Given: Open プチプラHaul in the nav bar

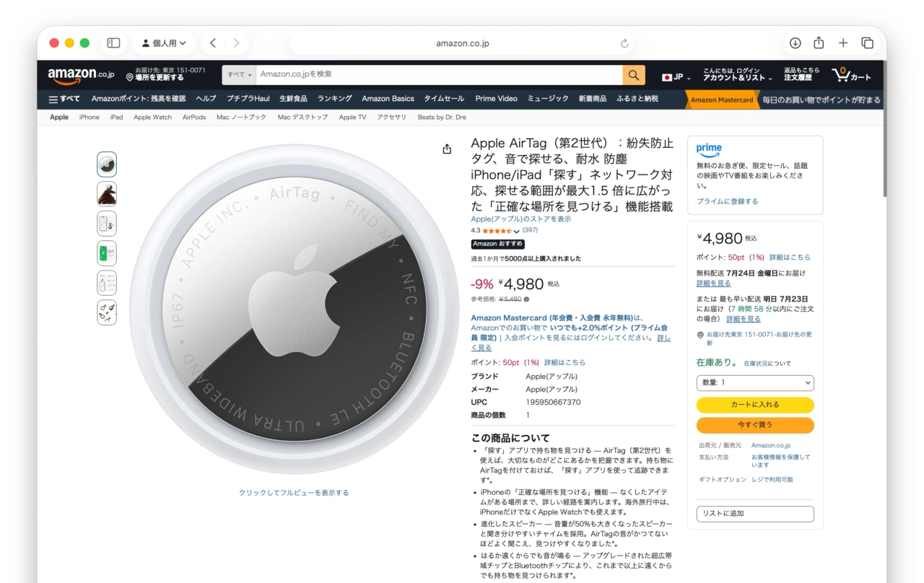Looking at the screenshot, I should pyautogui.click(x=248, y=99).
